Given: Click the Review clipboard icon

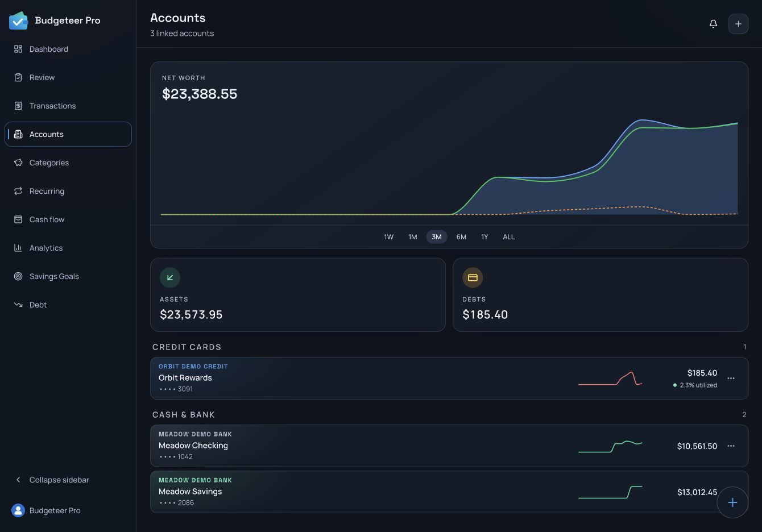Looking at the screenshot, I should 18,77.
